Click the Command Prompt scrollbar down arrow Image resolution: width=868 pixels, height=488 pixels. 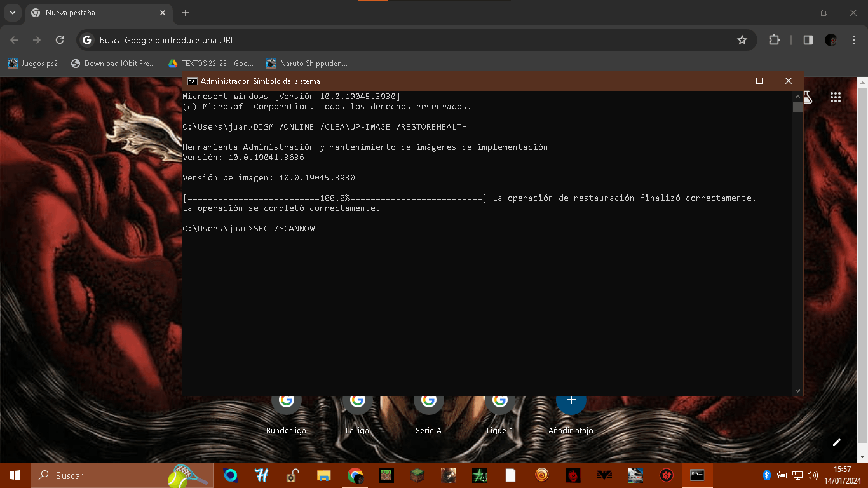click(x=797, y=390)
